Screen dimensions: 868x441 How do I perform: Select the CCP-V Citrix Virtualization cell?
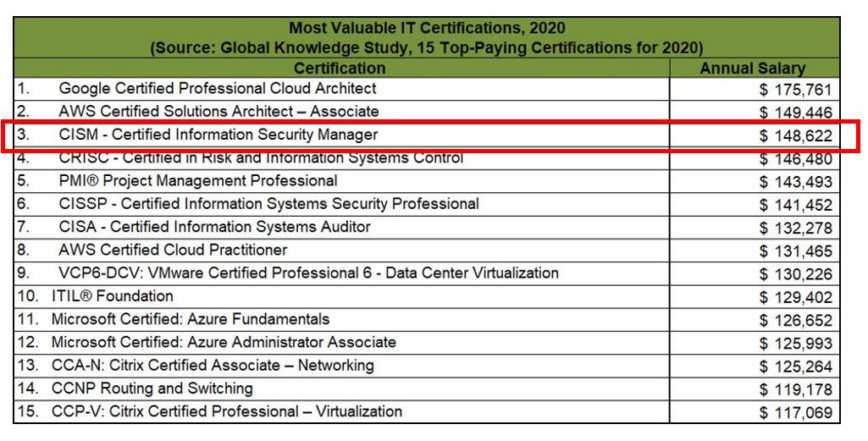(x=341, y=412)
